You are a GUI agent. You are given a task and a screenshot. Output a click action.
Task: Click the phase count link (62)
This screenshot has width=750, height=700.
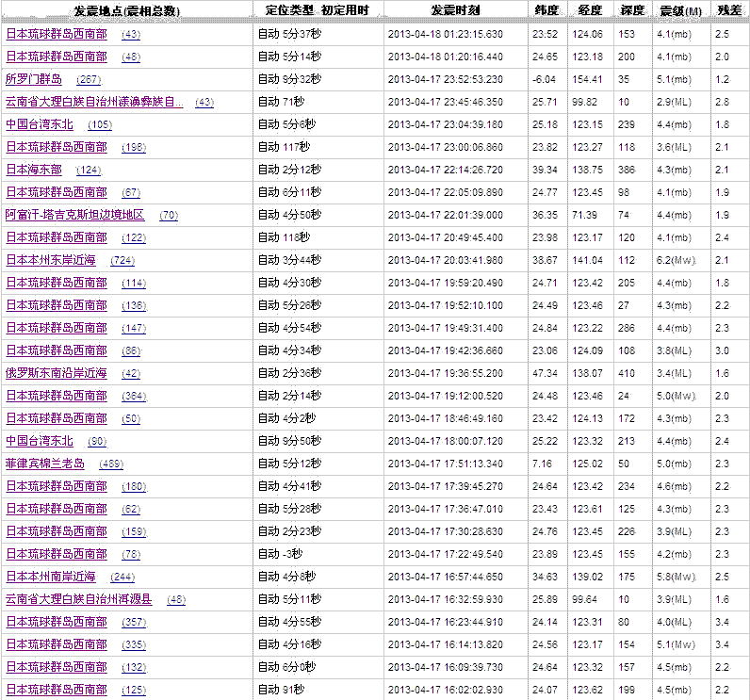(x=131, y=510)
